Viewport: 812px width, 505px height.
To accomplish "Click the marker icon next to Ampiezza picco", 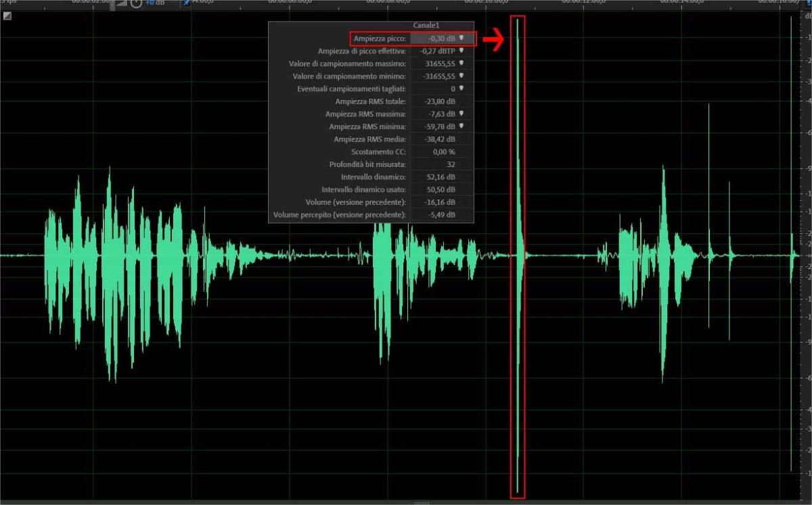I will click(x=461, y=39).
